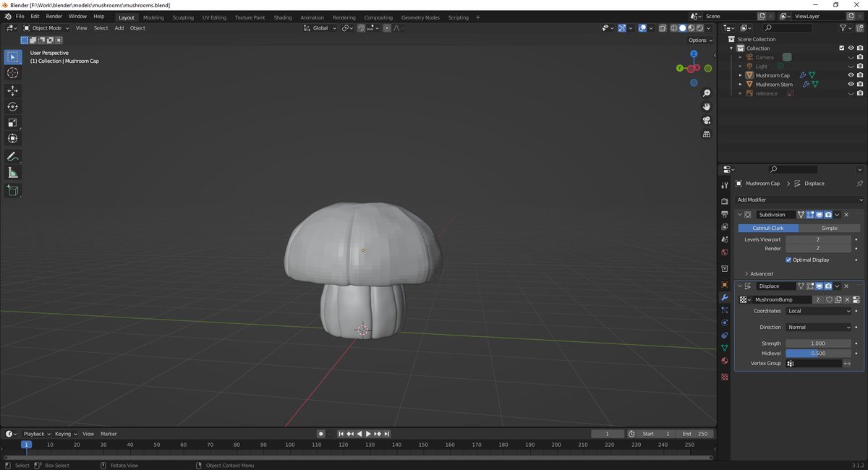Disable Camera render camera icon in outliner
Image resolution: width=868 pixels, height=470 pixels.
tap(860, 57)
